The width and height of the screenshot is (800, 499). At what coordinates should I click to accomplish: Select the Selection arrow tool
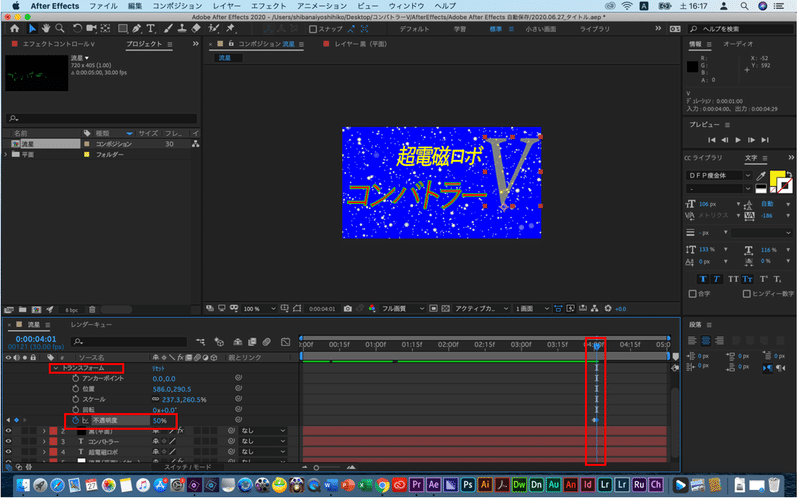click(32, 29)
